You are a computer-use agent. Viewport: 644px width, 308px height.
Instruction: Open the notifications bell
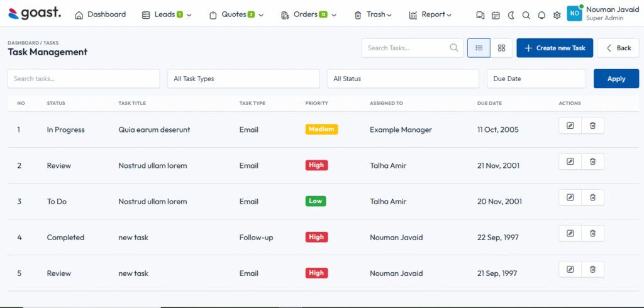tap(541, 15)
